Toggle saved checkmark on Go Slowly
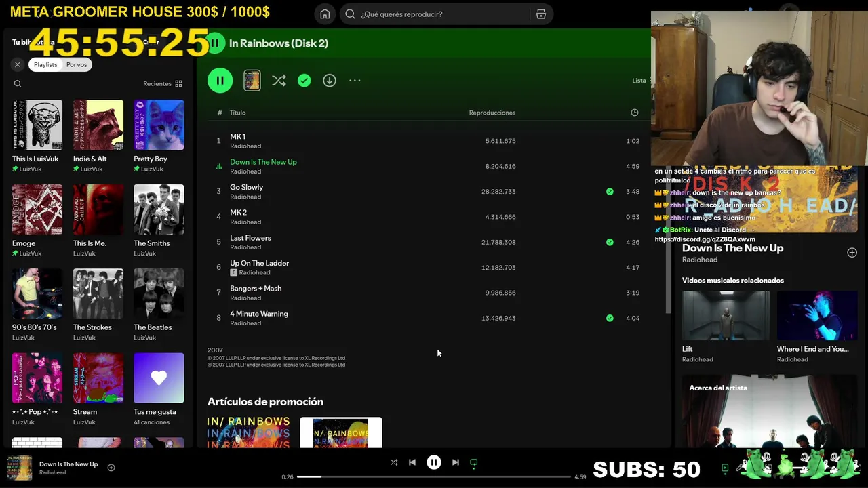This screenshot has height=488, width=868. coord(610,192)
